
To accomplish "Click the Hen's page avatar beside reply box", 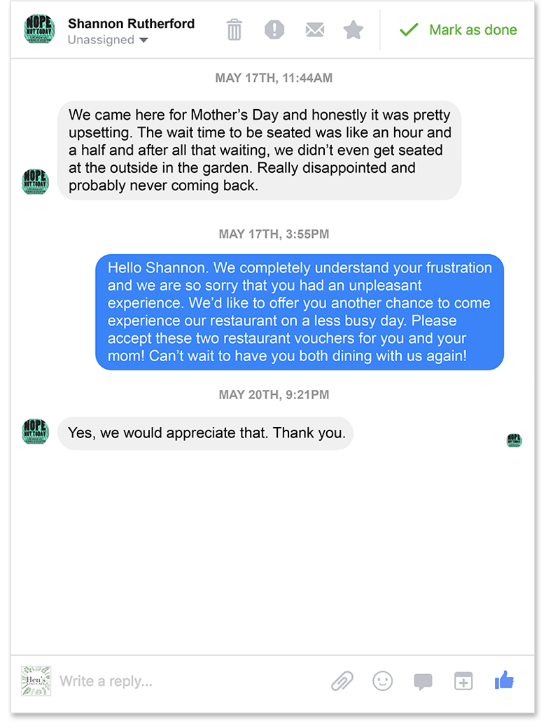I will point(36,680).
